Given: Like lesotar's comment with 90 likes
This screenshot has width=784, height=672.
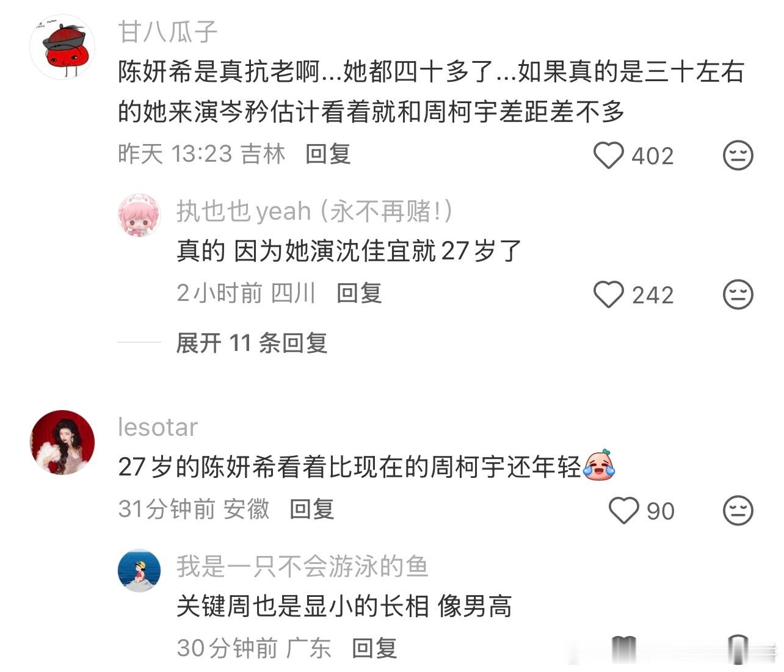Looking at the screenshot, I should tap(624, 511).
